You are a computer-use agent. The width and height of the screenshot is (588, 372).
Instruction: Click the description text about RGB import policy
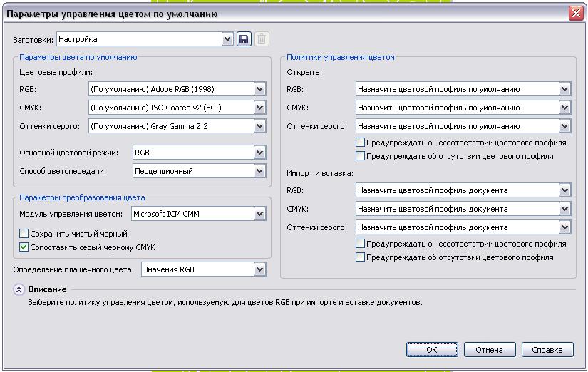[x=225, y=302]
